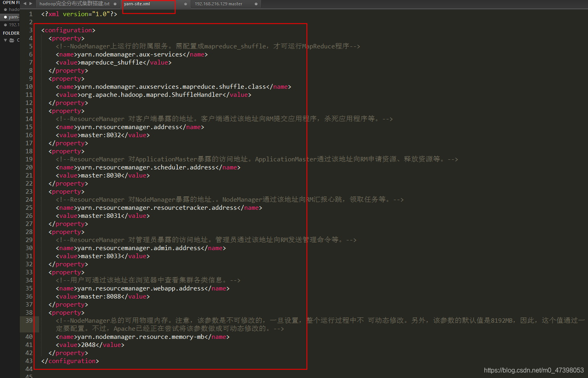Click the master:8031 value line
588x378 pixels.
click(103, 216)
